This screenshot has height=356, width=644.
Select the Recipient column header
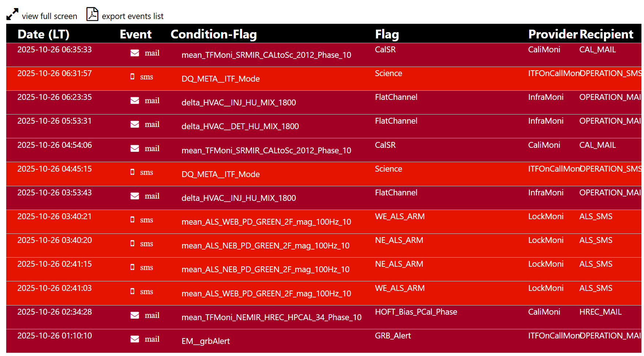[606, 34]
